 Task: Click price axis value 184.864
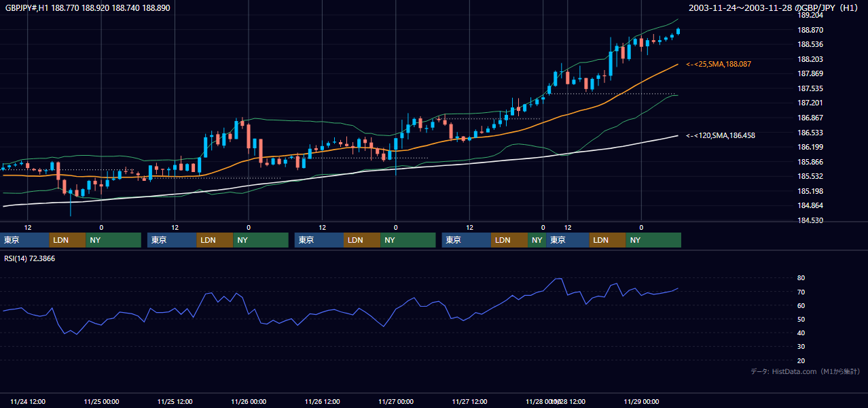810,205
